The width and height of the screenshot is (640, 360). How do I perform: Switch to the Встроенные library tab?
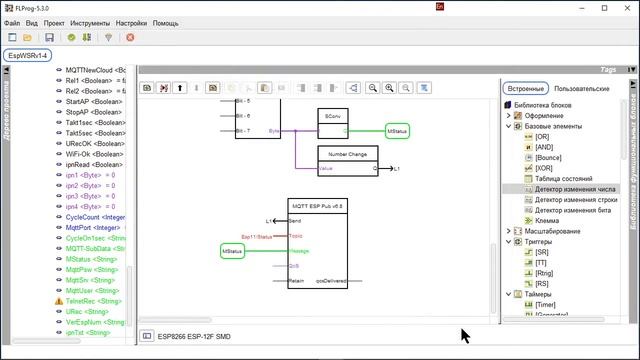[x=525, y=89]
